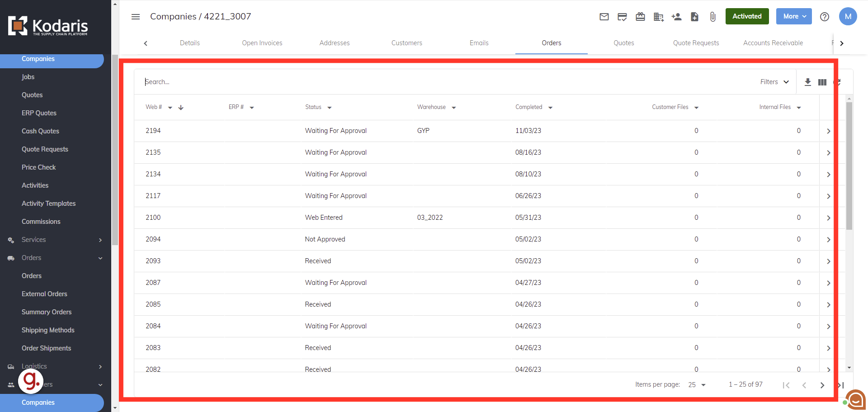Go to the next page of orders
This screenshot has height=412, width=868.
coord(822,385)
